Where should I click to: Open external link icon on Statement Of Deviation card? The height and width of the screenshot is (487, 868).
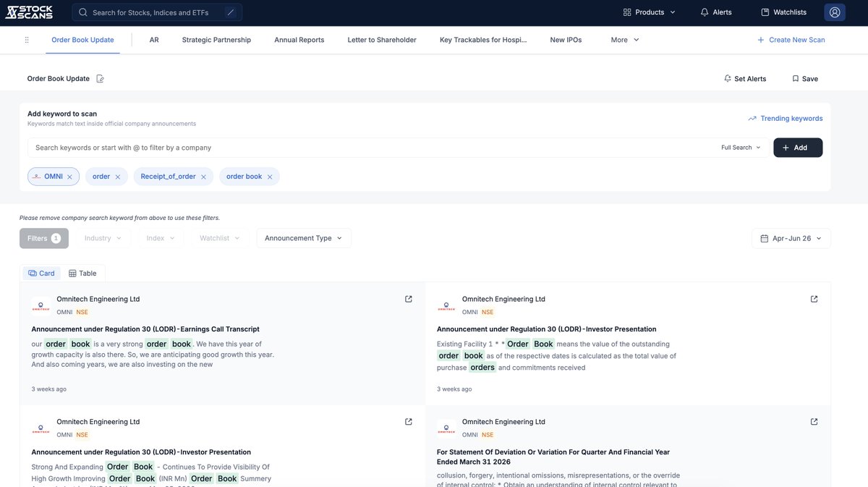click(814, 422)
